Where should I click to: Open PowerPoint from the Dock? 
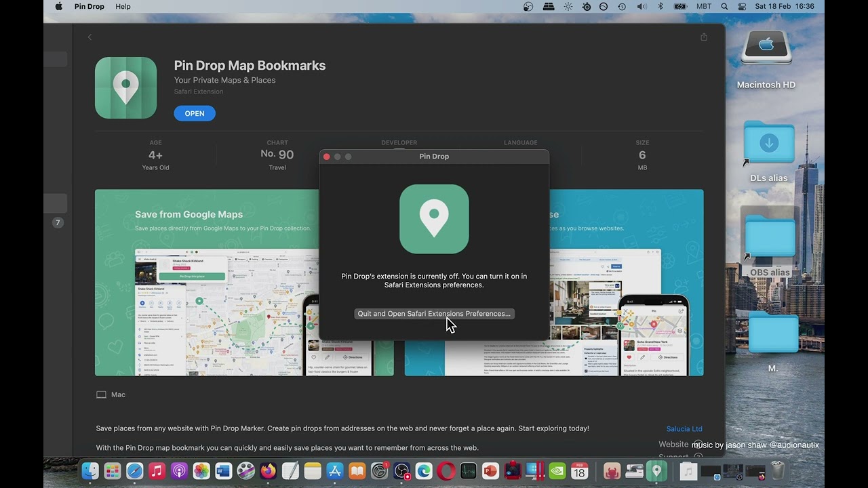coord(491,471)
